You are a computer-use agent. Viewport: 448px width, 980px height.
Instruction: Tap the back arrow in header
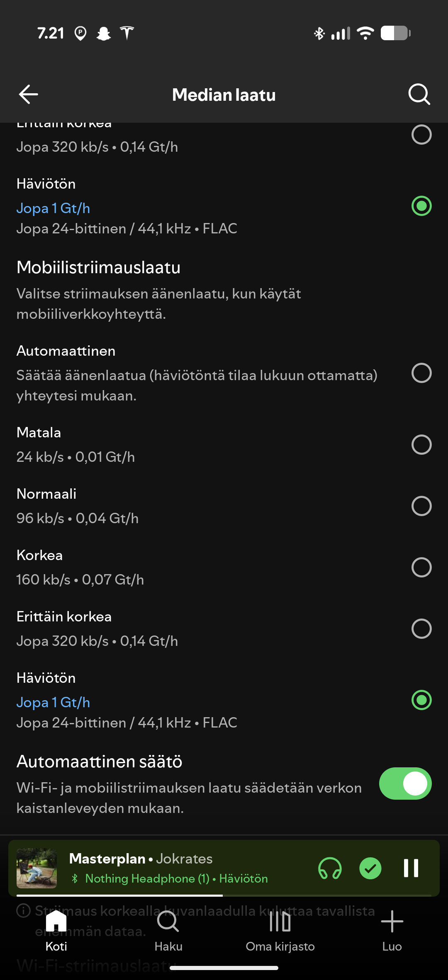(28, 94)
